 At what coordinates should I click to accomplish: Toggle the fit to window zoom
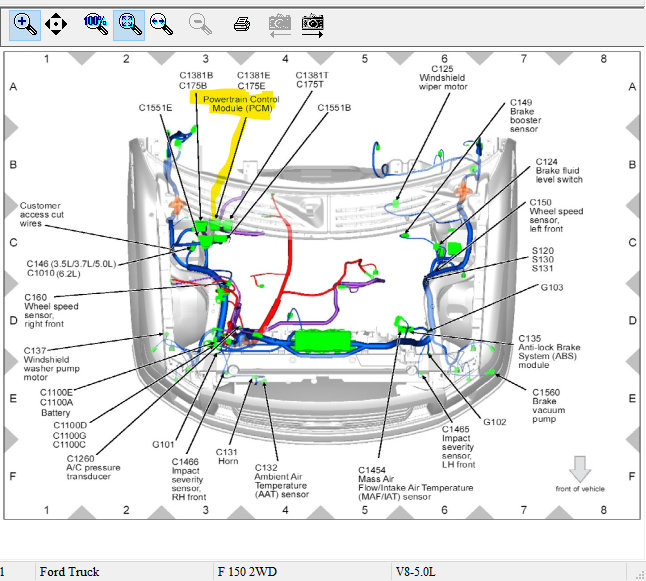[x=129, y=25]
